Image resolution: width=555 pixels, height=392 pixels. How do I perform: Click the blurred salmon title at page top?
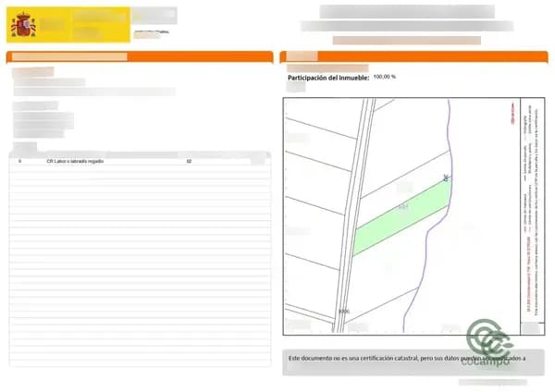pyautogui.click(x=407, y=41)
